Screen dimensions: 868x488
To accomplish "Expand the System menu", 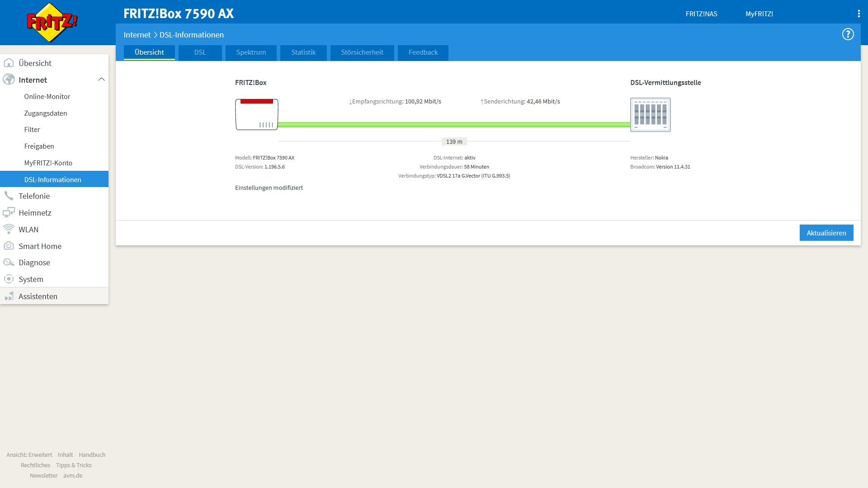I will click(31, 279).
